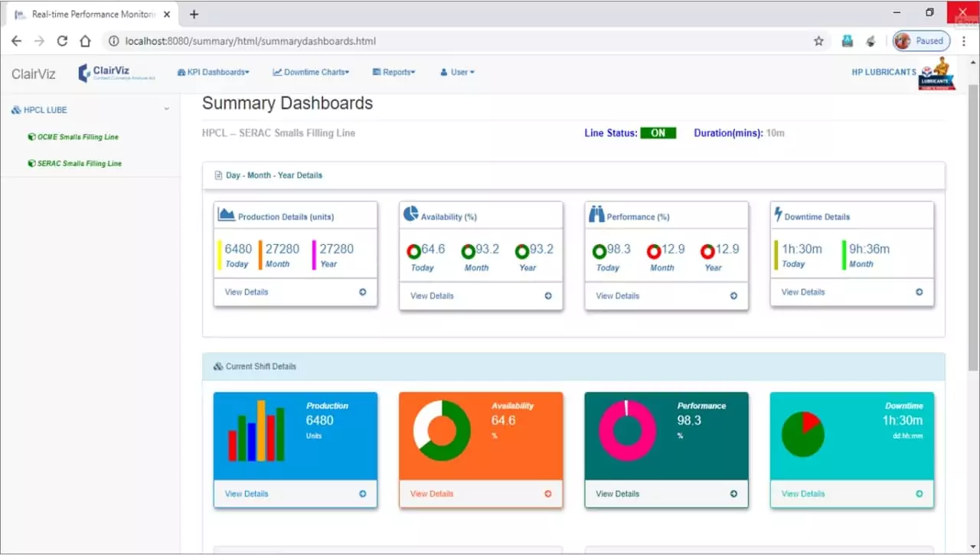This screenshot has width=980, height=555.
Task: Click the arrow icon in Downtime Details card
Action: (x=920, y=292)
